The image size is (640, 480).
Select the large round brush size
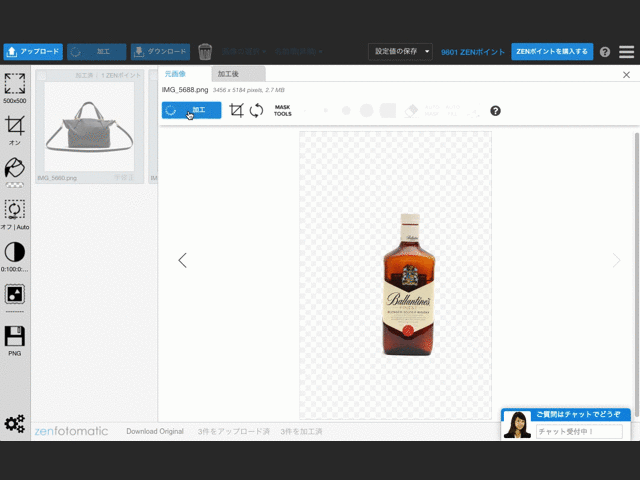pyautogui.click(x=367, y=110)
